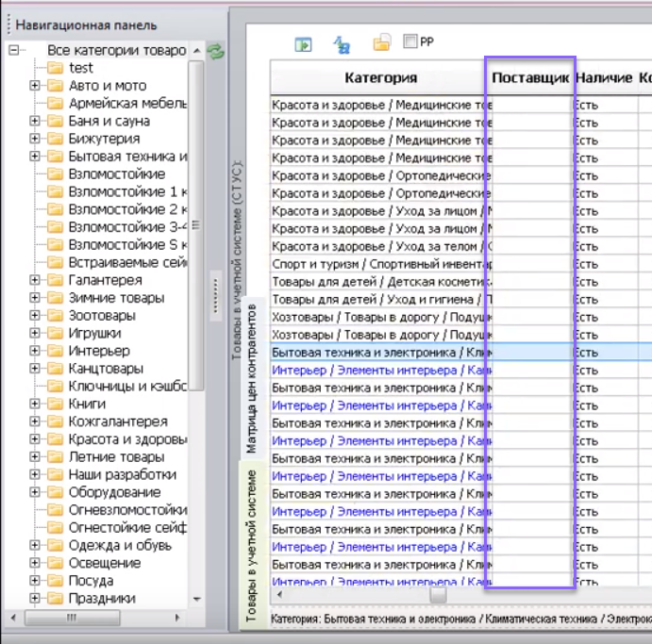This screenshot has width=652, height=644.
Task: Click the toolbar icon with the green arrow
Action: pos(303,44)
